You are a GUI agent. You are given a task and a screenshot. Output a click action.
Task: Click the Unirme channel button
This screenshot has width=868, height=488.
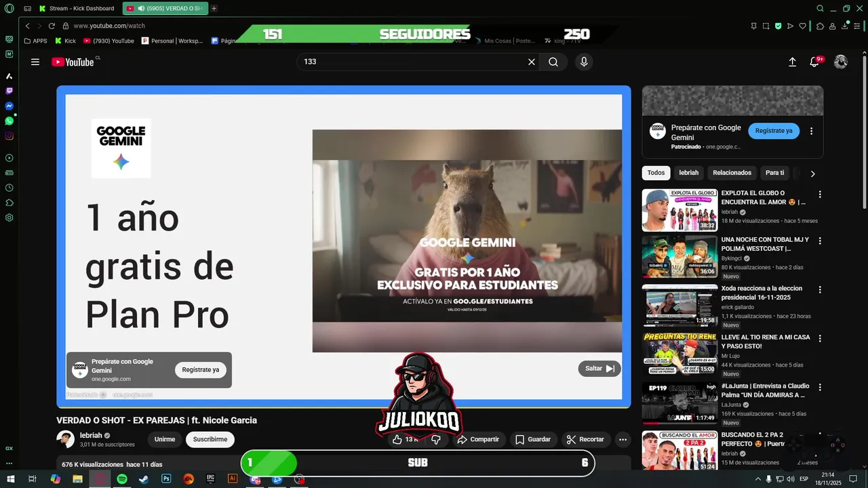point(165,439)
